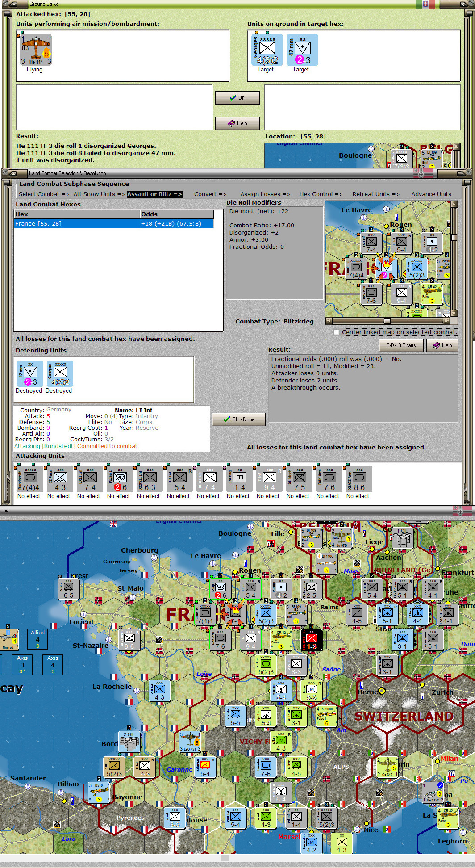Screen dimensions: 475x868
Task: Select the XL Mech 7-5 attacking unit
Action: pos(299,479)
